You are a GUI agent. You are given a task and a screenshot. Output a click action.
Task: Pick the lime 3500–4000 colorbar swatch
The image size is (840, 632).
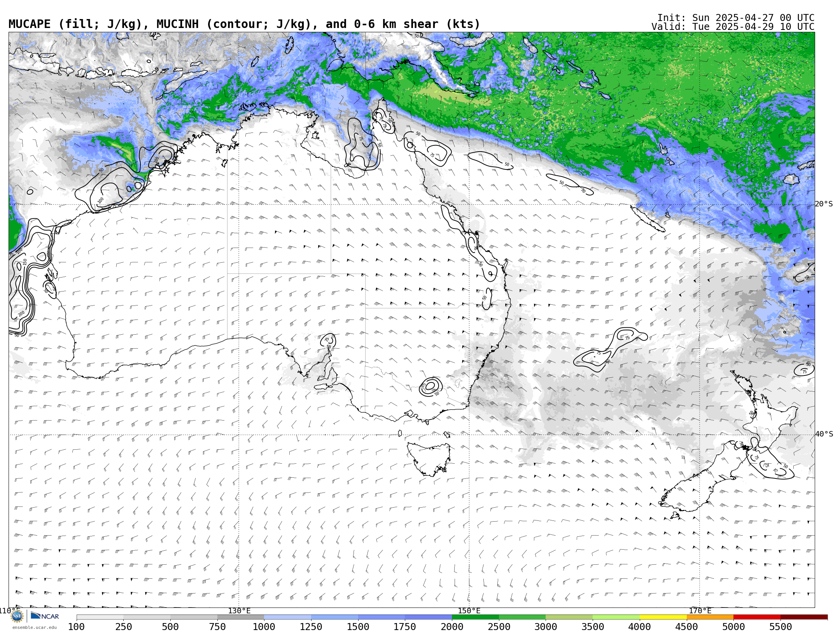pos(616,617)
